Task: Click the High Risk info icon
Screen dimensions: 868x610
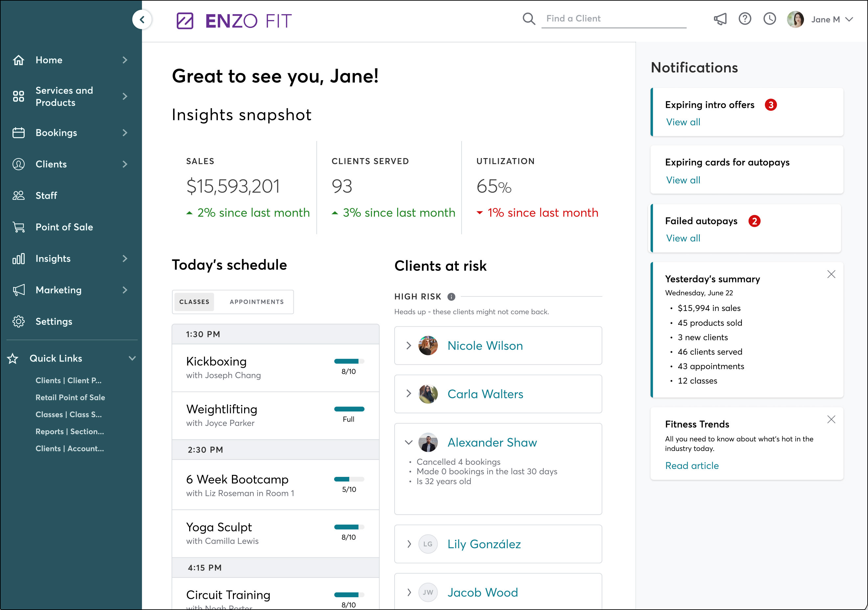Action: tap(451, 297)
